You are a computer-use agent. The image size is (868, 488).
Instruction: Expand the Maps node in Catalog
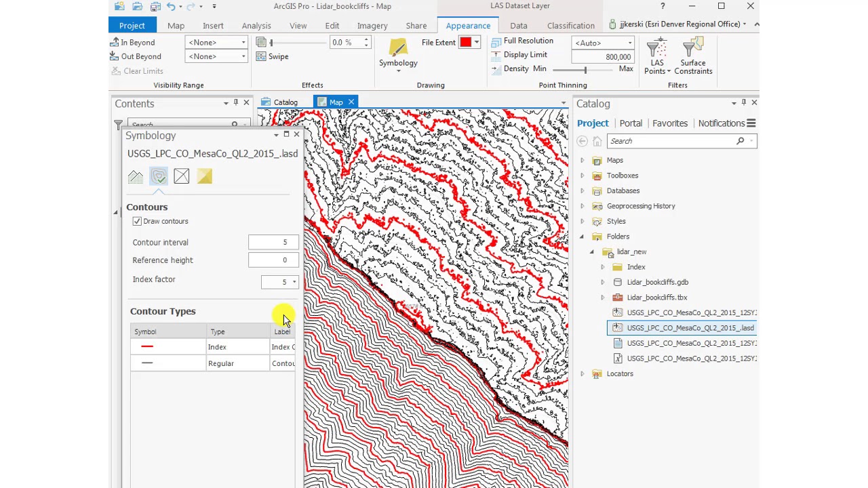[x=582, y=161]
